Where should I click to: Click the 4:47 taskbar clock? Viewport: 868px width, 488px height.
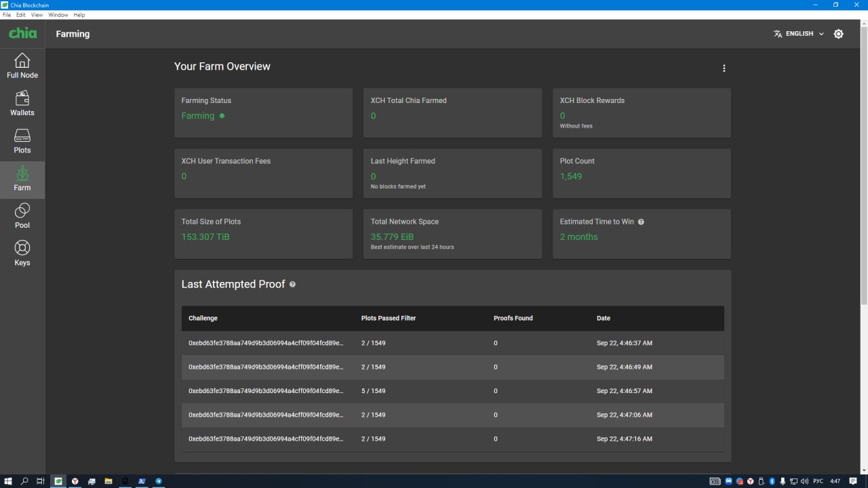(x=835, y=481)
